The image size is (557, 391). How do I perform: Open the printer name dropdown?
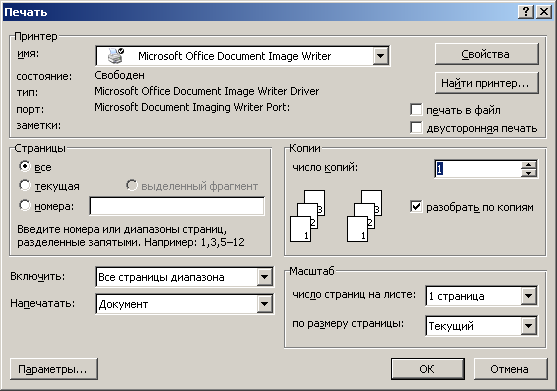tap(380, 56)
